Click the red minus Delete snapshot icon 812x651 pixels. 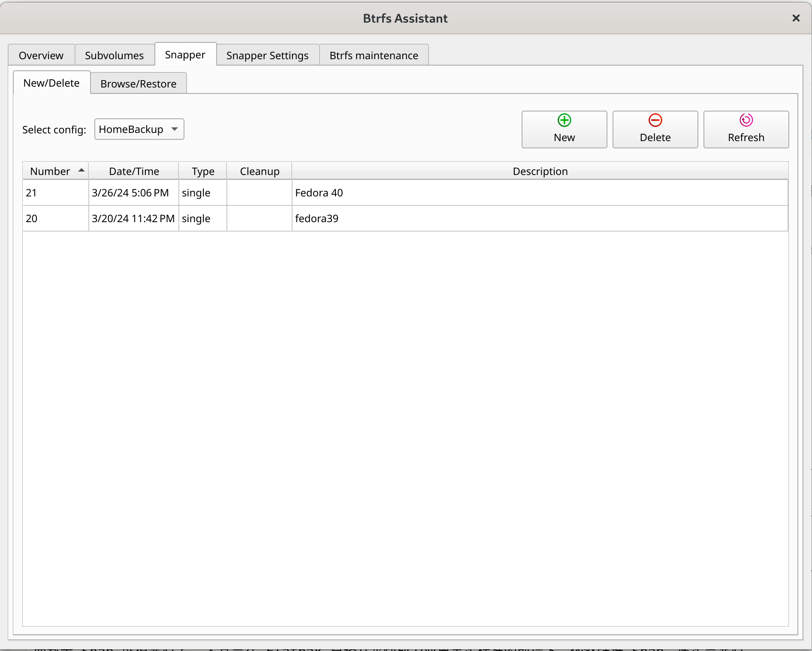coord(655,121)
